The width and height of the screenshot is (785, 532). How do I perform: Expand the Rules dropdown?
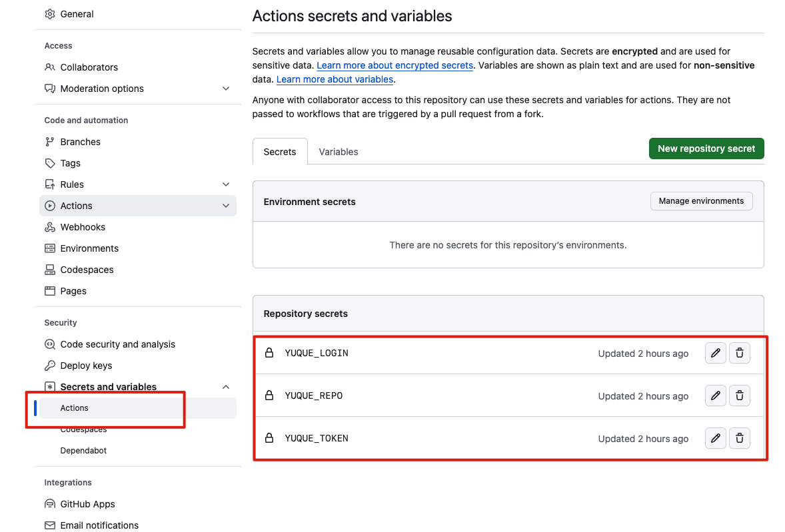point(225,184)
